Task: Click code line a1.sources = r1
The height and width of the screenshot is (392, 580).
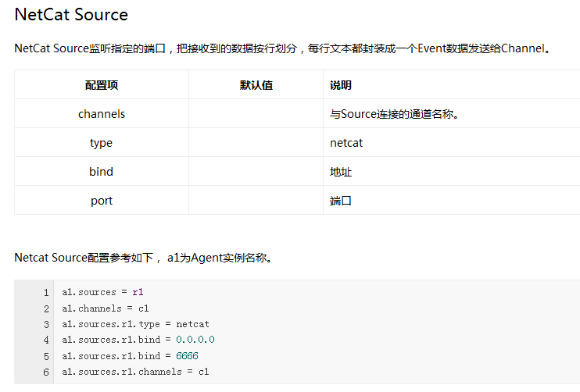Action: 102,292
